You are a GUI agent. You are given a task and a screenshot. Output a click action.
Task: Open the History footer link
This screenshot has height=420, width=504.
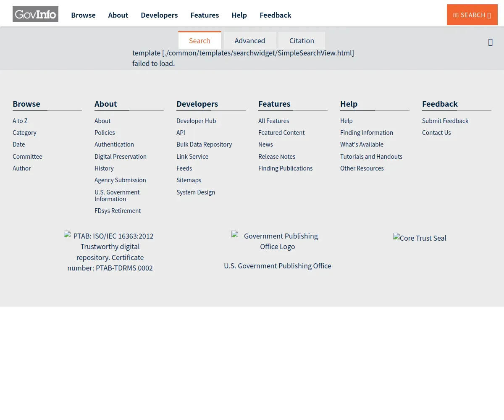(104, 168)
